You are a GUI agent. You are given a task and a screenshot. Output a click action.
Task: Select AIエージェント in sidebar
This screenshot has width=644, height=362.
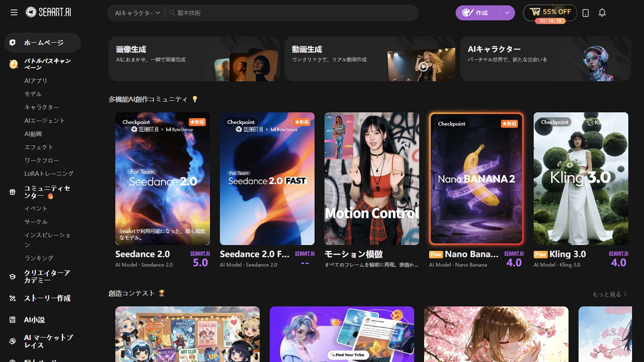45,121
